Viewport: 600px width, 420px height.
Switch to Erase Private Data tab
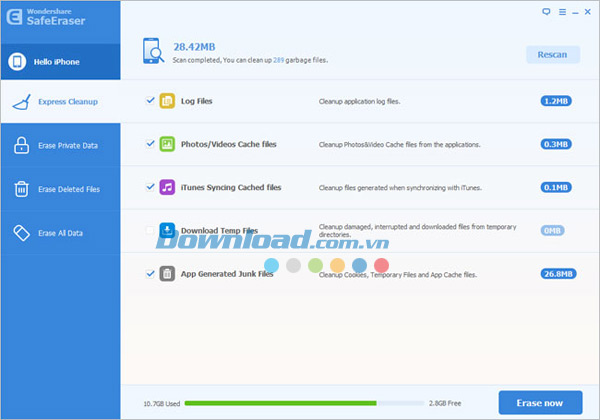pyautogui.click(x=60, y=145)
